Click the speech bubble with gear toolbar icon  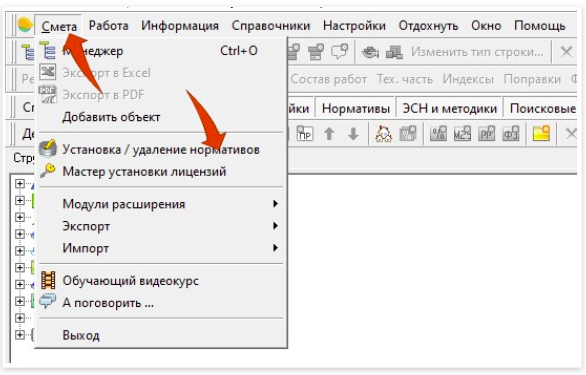click(x=339, y=51)
